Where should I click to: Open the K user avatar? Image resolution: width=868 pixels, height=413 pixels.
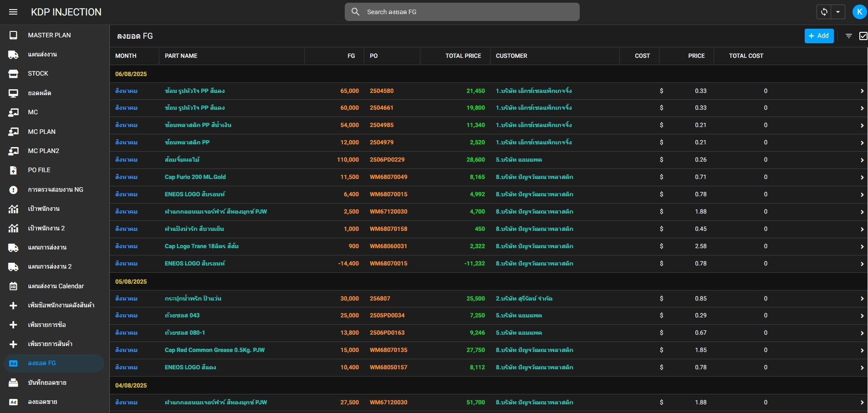pos(859,12)
